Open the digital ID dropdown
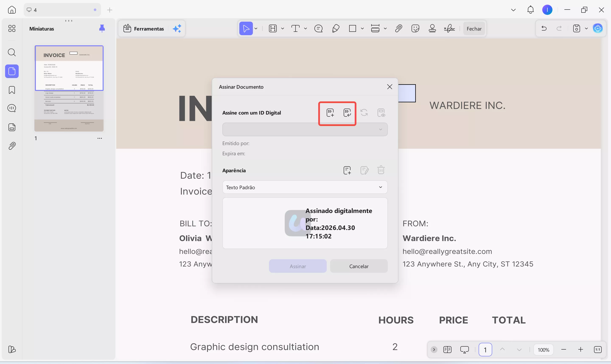611x364 pixels. pos(305,130)
